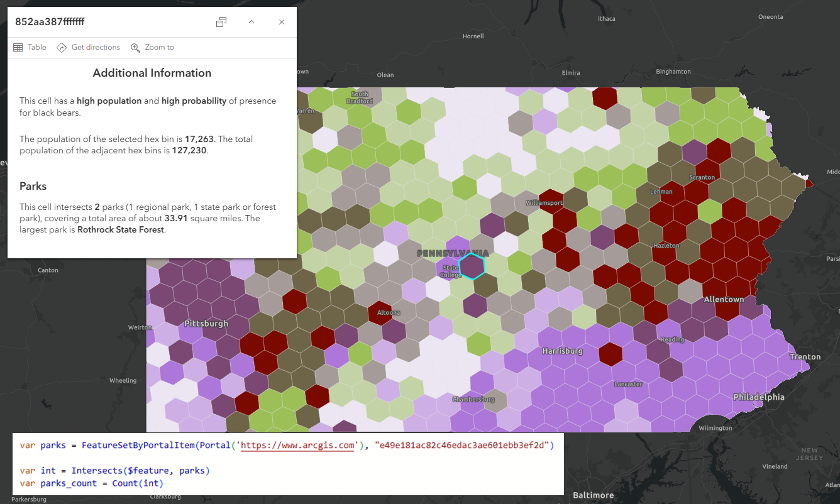
Task: Click the FeatureSetByPortalItem function name
Action: point(138,446)
